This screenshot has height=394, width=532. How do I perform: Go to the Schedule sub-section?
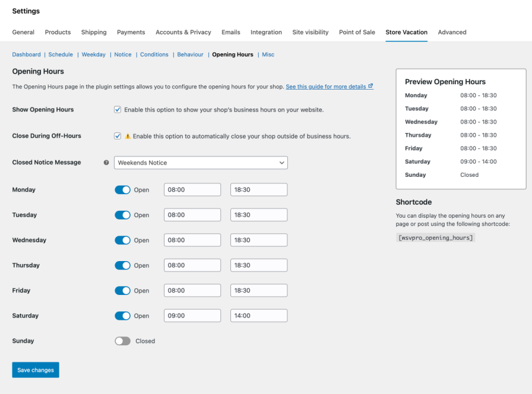(61, 55)
